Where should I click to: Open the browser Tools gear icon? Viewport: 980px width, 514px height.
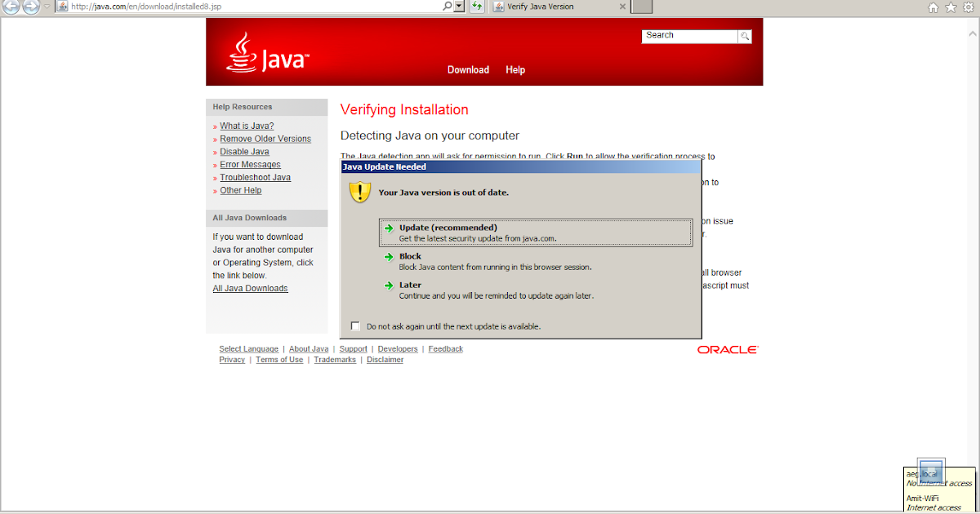coord(968,7)
